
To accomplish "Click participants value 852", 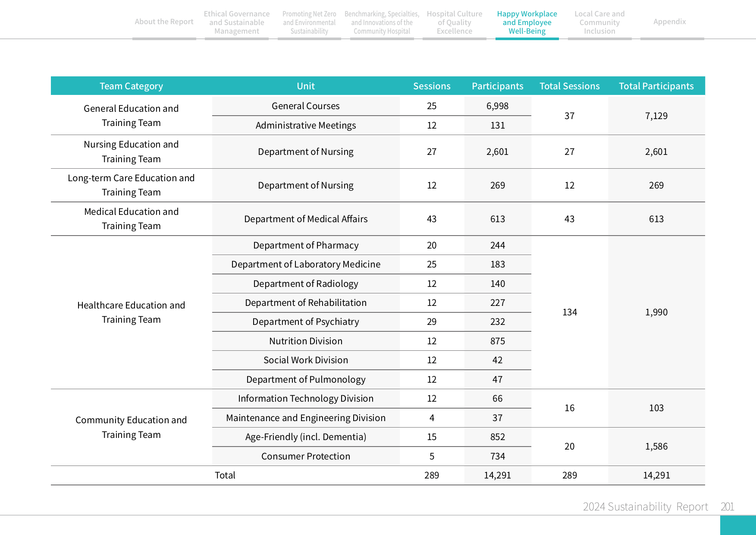I will [498, 437].
